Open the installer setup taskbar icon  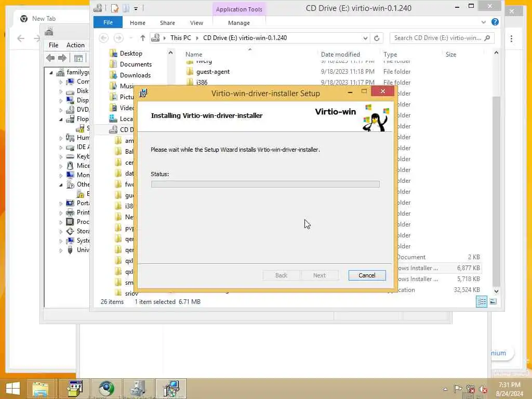click(171, 389)
